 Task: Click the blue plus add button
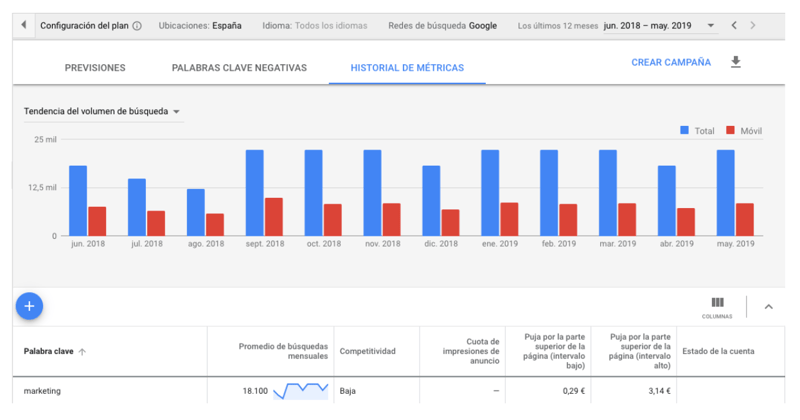(x=30, y=306)
